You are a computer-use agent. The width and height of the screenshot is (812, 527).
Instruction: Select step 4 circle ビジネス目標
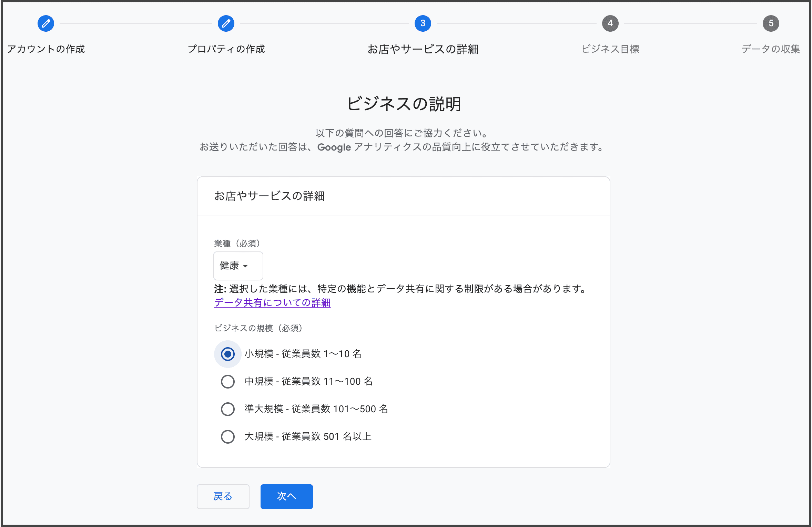point(610,23)
